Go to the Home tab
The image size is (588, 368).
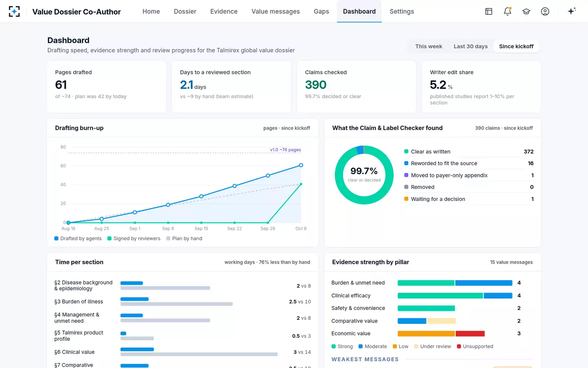pyautogui.click(x=151, y=11)
